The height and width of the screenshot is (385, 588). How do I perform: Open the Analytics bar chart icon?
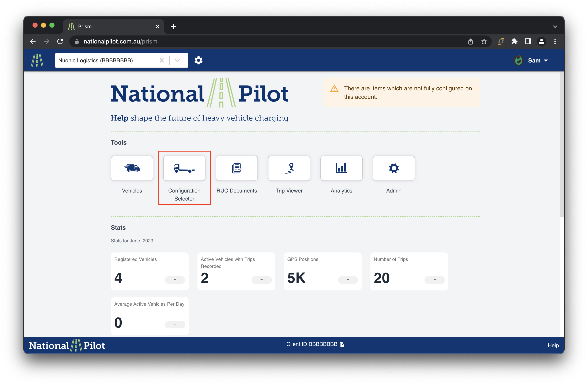[x=341, y=168]
